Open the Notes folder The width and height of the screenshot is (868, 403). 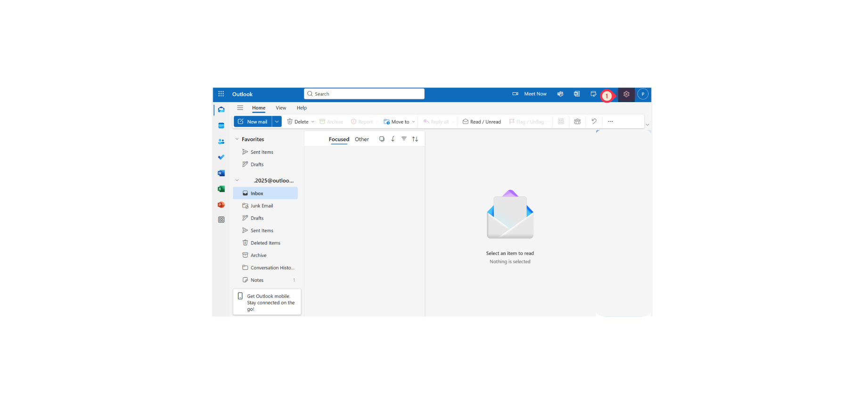265,280
